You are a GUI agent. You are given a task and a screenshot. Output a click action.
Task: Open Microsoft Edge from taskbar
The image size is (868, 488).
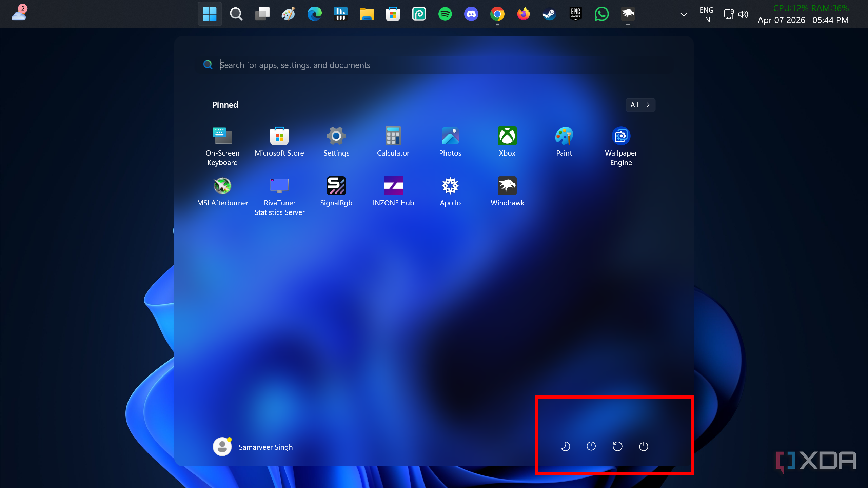coord(314,14)
